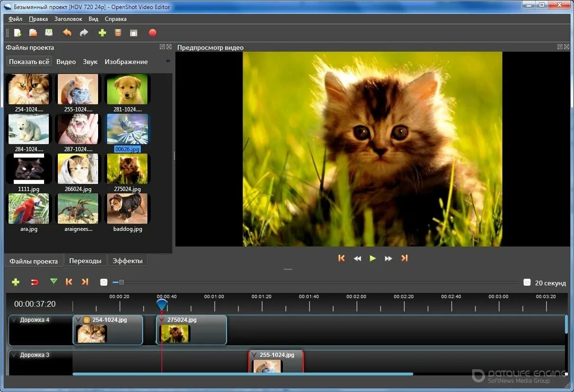Click the timeline horizontal scrollbar
Image resolution: width=574 pixels, height=392 pixels.
243,374
